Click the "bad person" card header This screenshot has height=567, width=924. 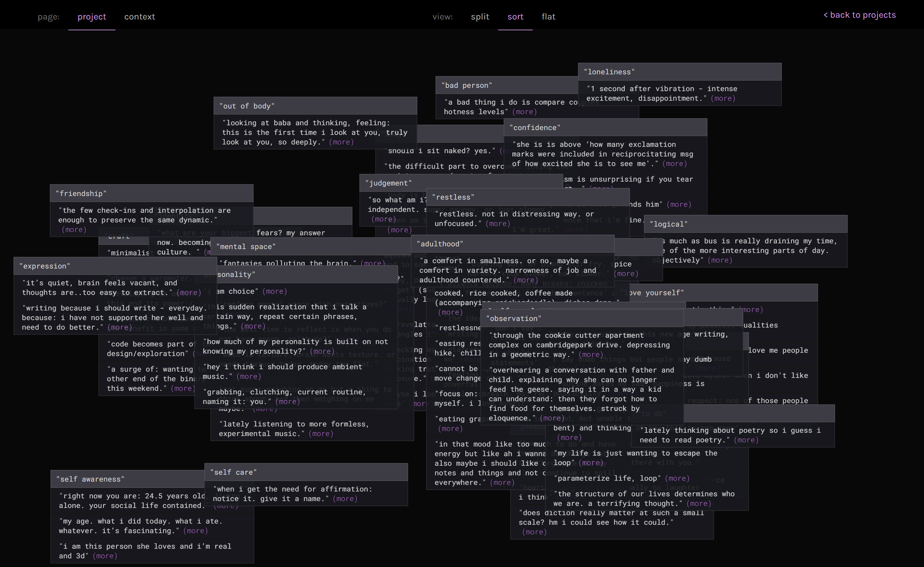pyautogui.click(x=507, y=85)
